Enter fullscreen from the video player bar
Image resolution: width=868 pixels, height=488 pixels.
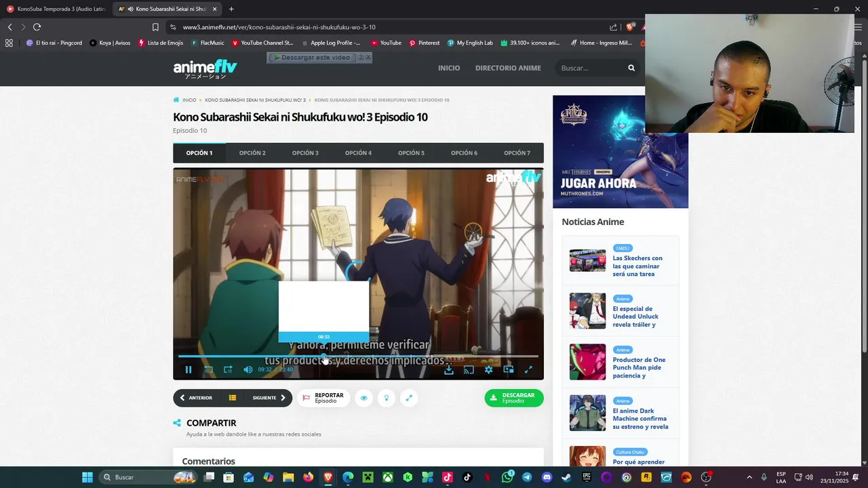pos(528,369)
